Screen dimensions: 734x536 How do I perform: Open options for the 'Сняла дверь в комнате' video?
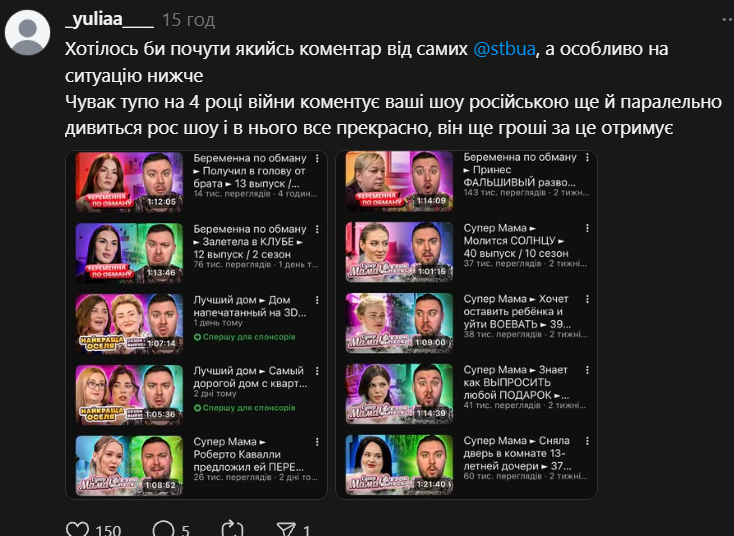click(587, 441)
